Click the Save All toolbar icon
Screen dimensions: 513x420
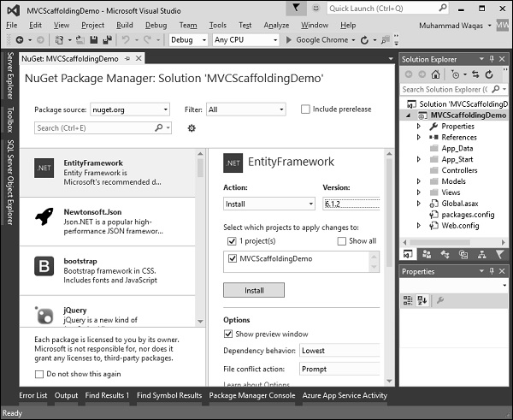(107, 40)
